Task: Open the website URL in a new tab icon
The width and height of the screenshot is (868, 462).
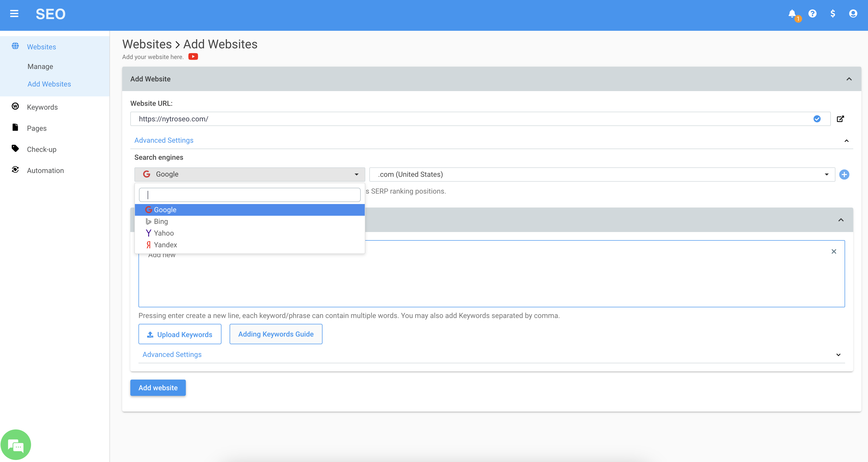Action: tap(840, 119)
